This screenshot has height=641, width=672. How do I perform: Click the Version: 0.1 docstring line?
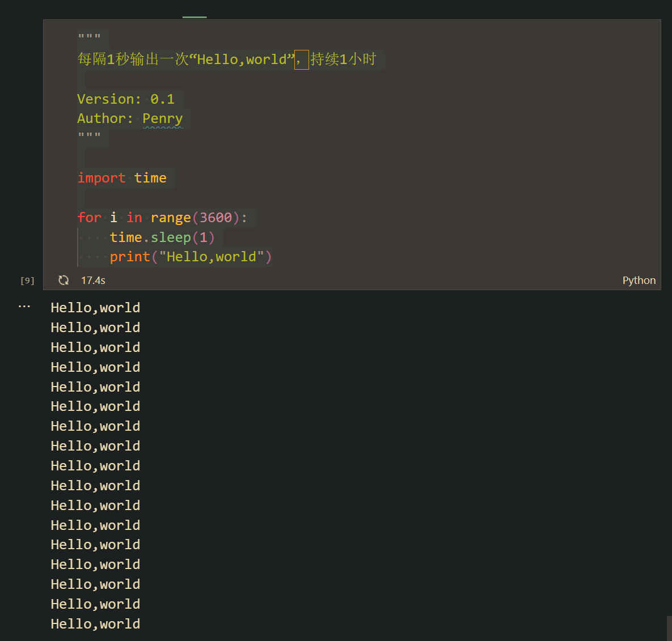pyautogui.click(x=126, y=99)
